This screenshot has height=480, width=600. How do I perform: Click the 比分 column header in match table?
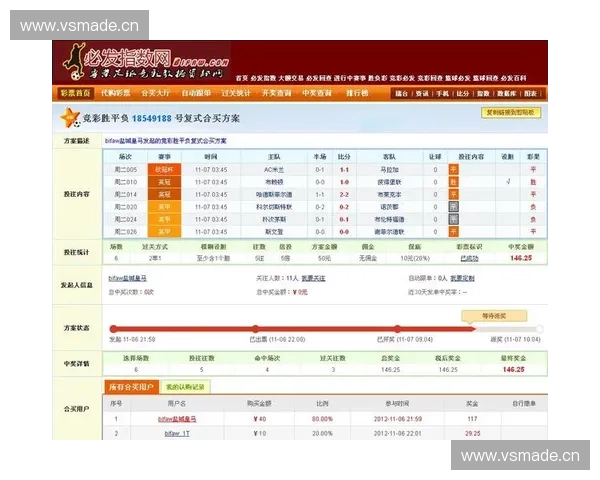click(344, 157)
